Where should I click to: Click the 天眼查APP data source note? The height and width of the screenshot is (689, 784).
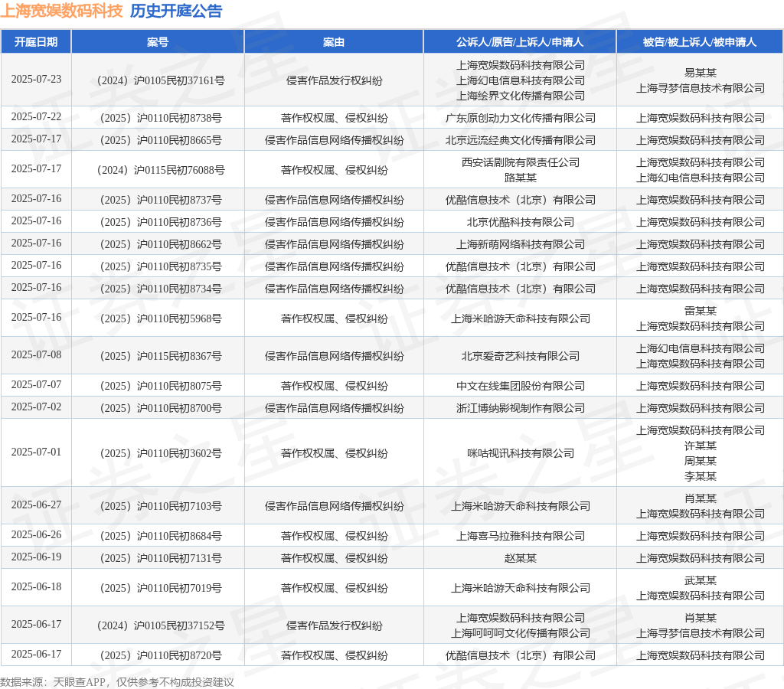click(116, 682)
